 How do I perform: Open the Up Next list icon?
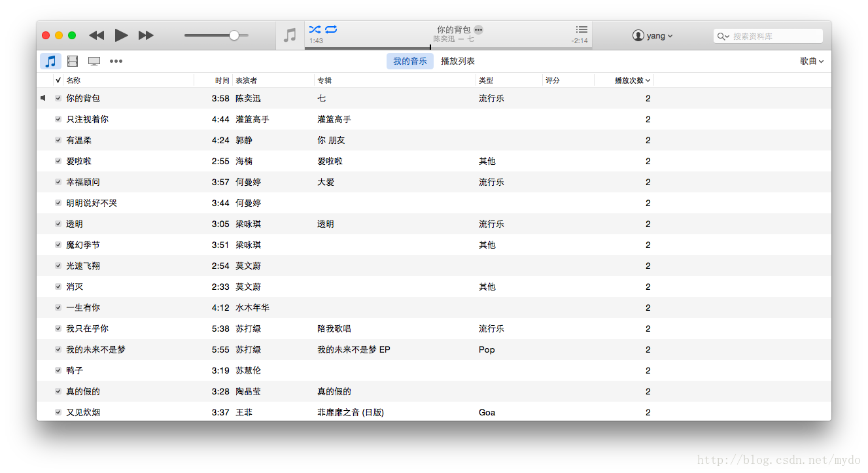point(582,29)
